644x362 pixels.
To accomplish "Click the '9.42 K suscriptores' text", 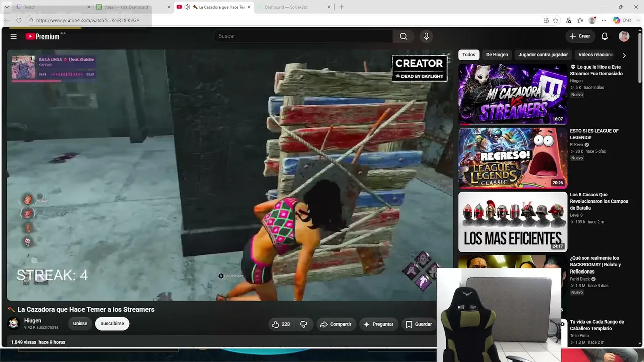I will (41, 327).
